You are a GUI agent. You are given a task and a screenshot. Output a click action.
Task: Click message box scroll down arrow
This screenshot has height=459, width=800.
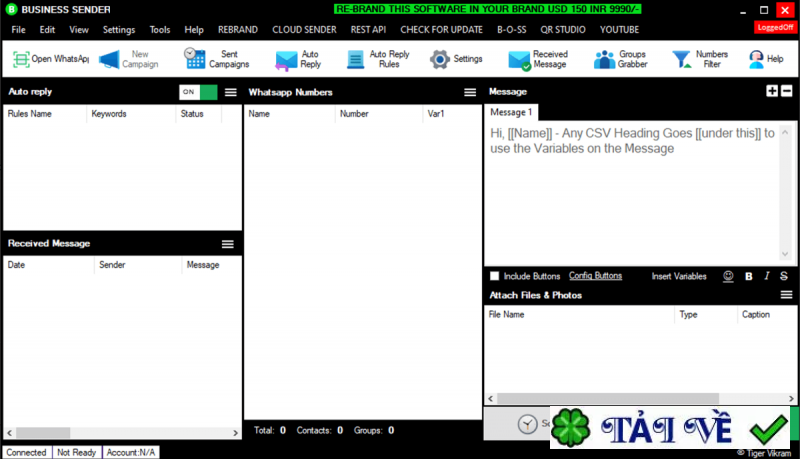pyautogui.click(x=785, y=253)
